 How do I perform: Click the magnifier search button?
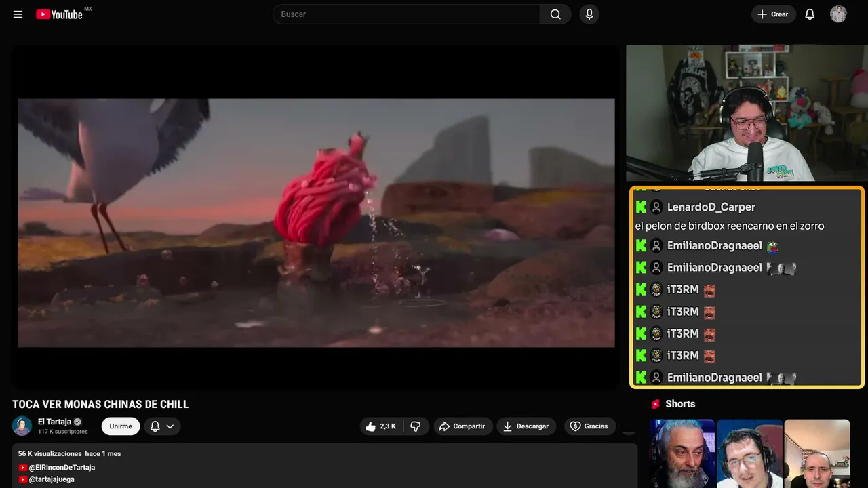coord(555,14)
